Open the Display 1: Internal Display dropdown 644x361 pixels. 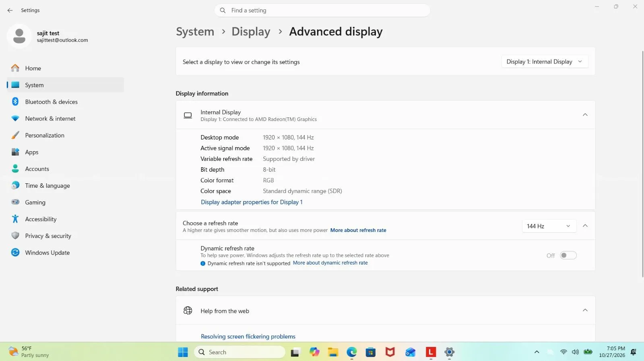click(545, 62)
